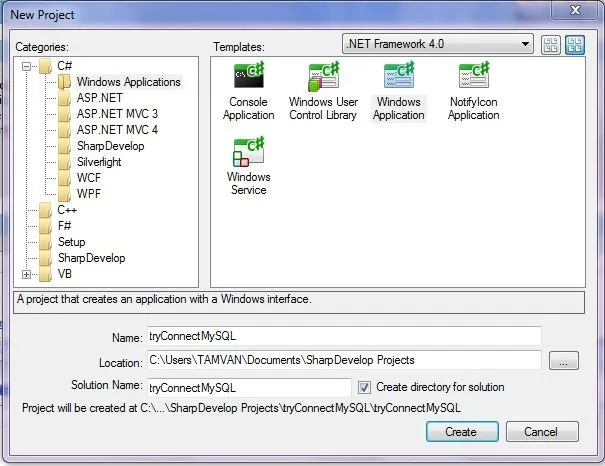Viewport: 605px width, 466px height.
Task: Browse for location with the ... button
Action: [x=564, y=361]
